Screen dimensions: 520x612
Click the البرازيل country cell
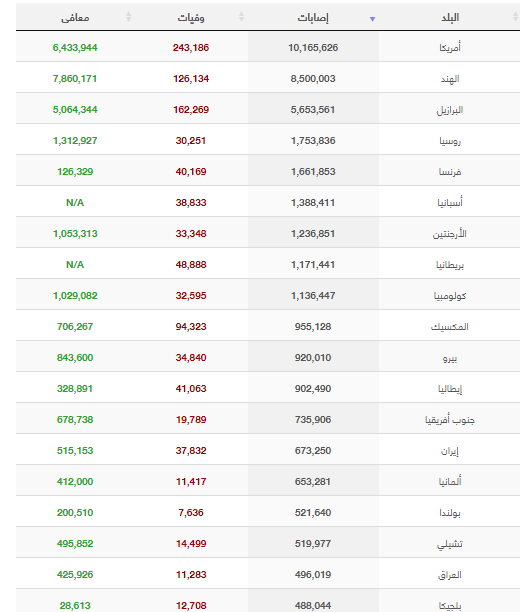tap(449, 110)
